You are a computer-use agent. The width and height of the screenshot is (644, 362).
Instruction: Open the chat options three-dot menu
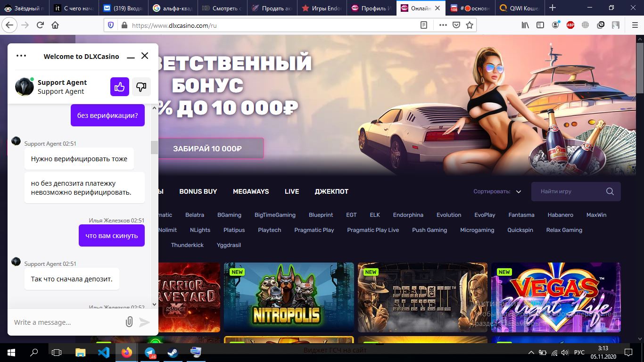[x=21, y=56]
